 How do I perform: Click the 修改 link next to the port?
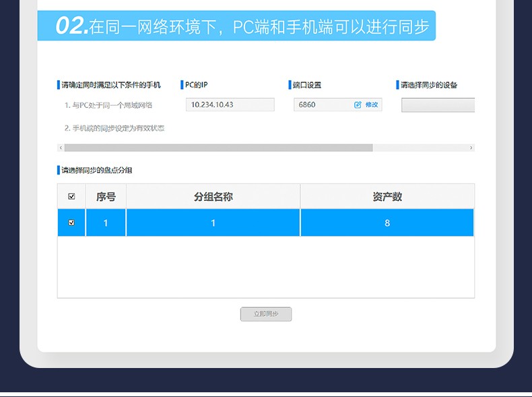pos(372,104)
